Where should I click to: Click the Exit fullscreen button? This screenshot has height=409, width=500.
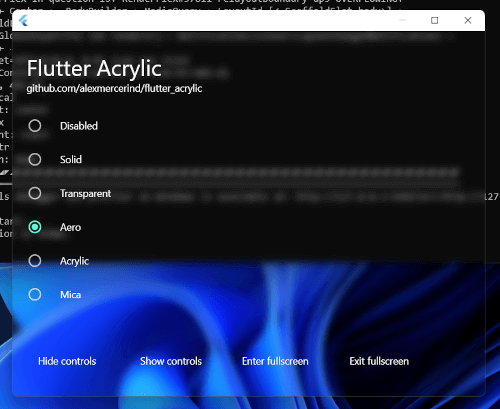click(x=379, y=361)
